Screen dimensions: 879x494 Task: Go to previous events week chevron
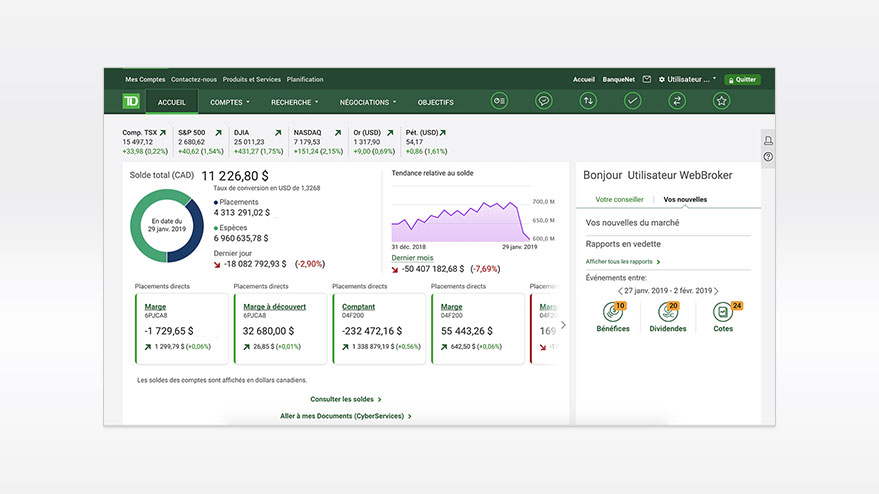(620, 291)
